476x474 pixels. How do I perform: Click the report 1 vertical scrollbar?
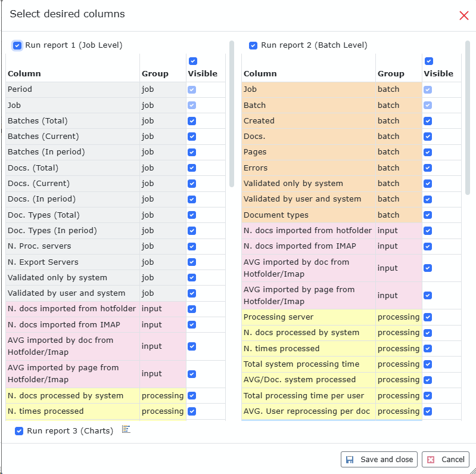231,113
